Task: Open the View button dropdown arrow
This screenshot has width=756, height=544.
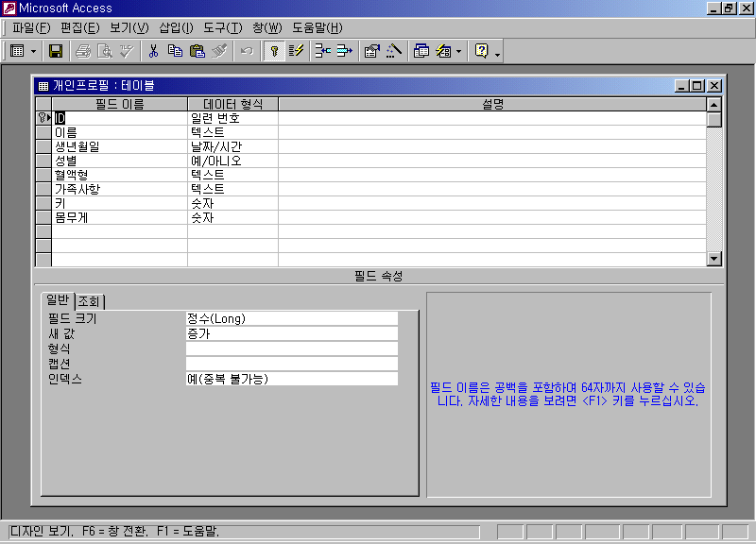Action: 33,51
